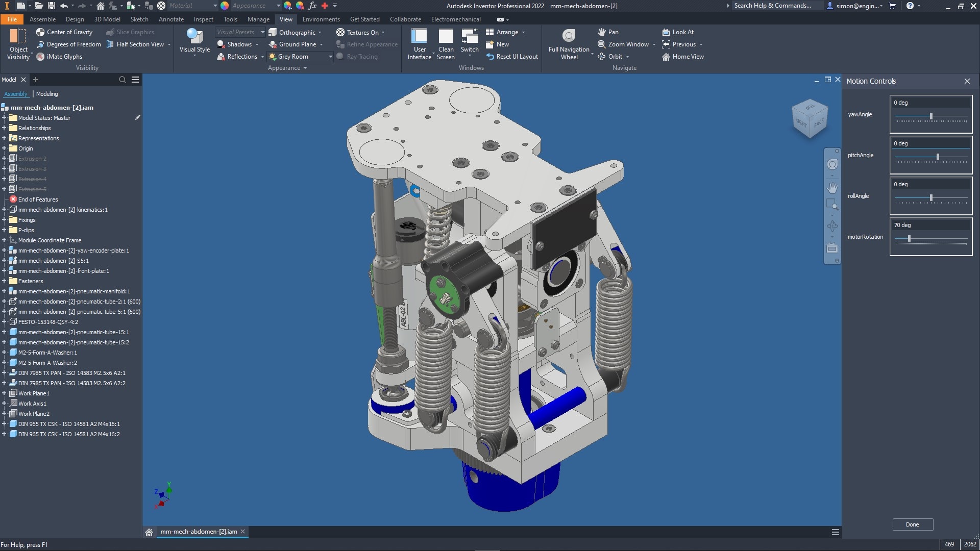Image resolution: width=980 pixels, height=551 pixels.
Task: Click the ViewCube
Action: [810, 119]
